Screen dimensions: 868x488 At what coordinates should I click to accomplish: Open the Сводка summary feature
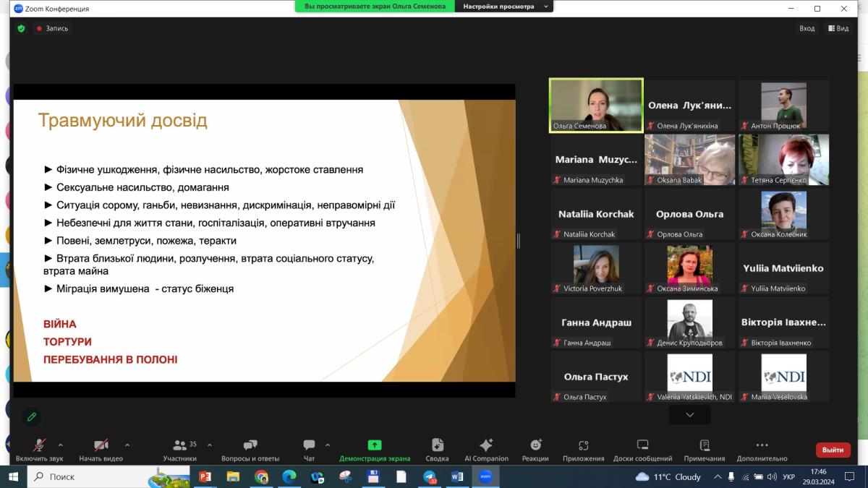pyautogui.click(x=437, y=450)
